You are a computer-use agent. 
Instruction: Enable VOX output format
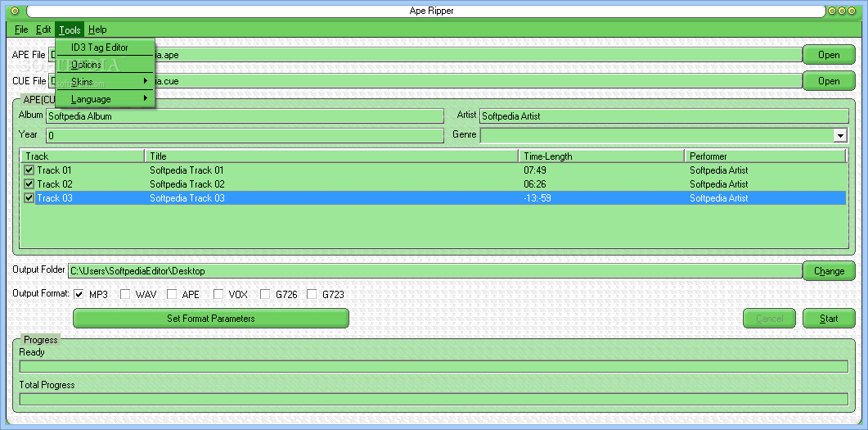[x=218, y=294]
